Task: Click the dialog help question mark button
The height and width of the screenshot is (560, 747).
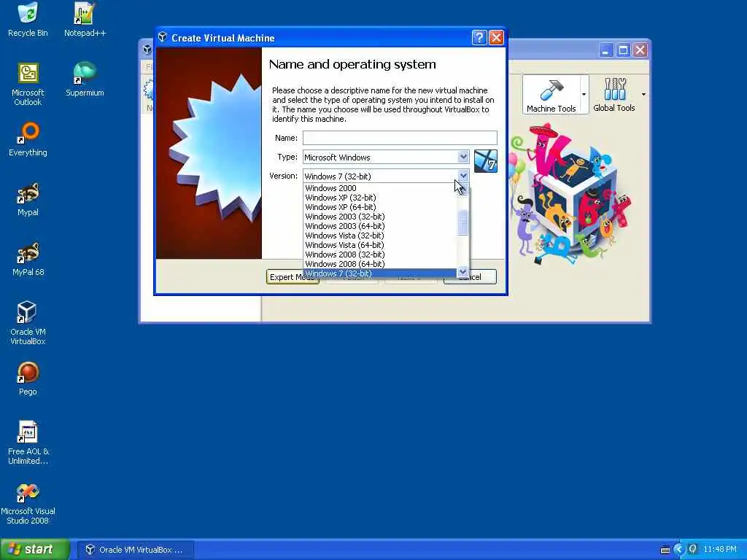Action: point(479,38)
